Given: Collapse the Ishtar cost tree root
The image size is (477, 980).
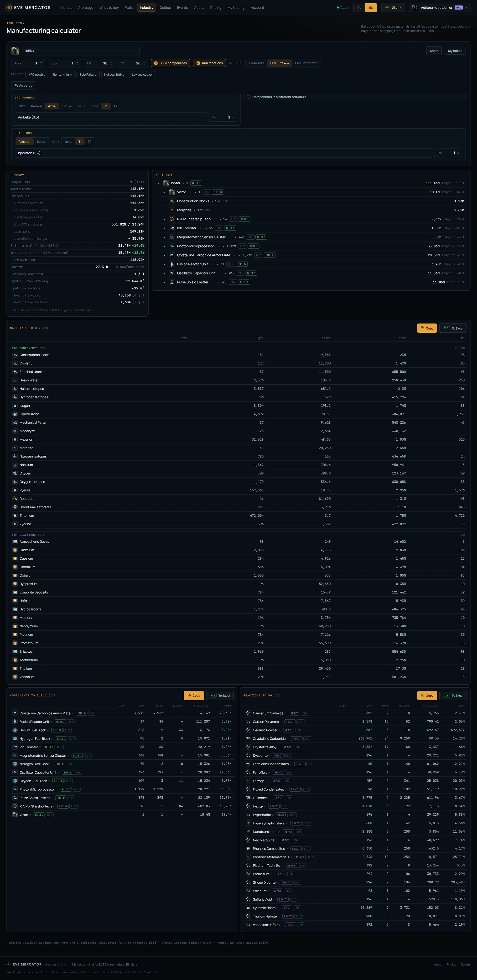Looking at the screenshot, I should point(158,183).
